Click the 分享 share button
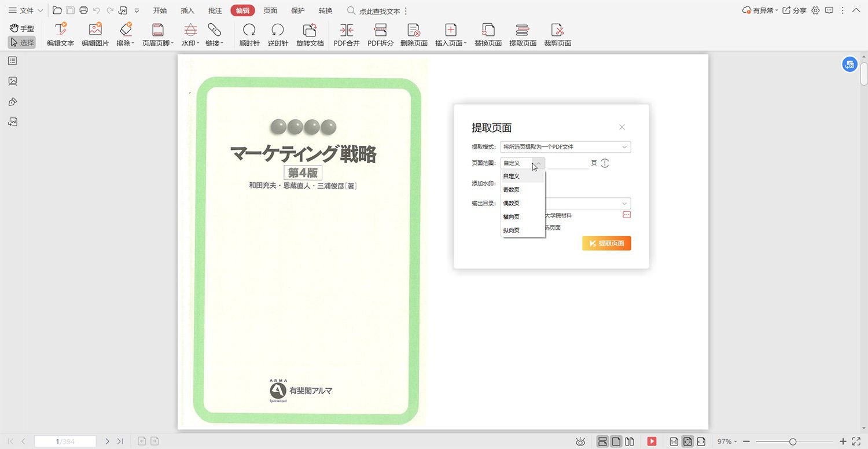868x449 pixels. [x=794, y=10]
